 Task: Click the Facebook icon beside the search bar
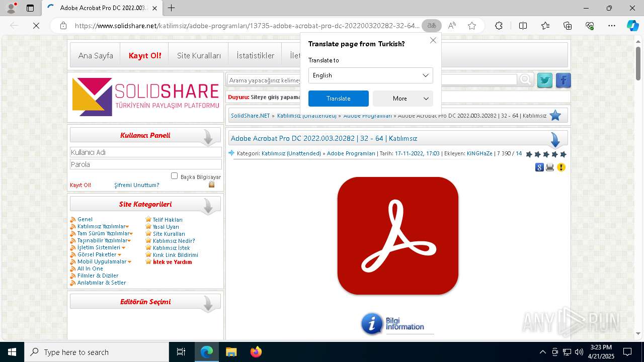(x=563, y=80)
